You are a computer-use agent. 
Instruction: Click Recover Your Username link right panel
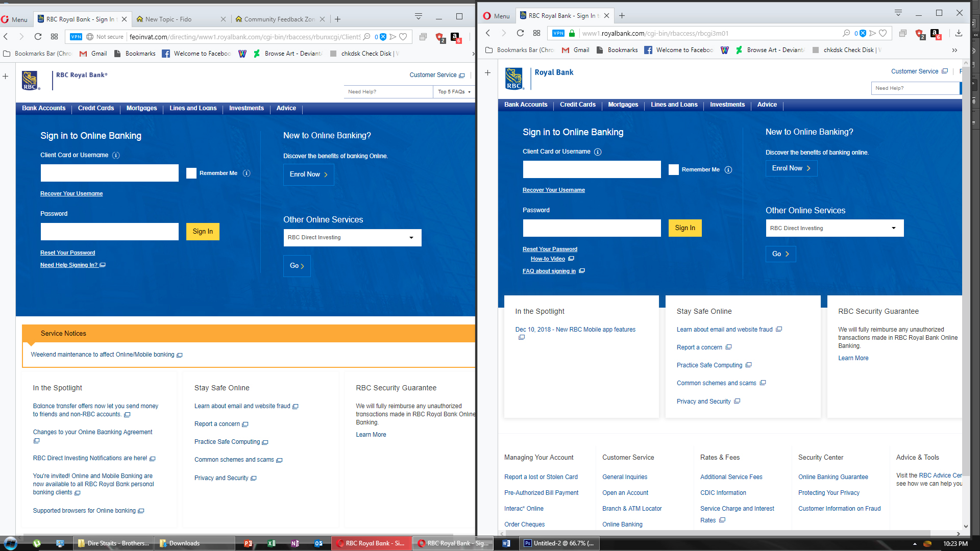(x=554, y=190)
